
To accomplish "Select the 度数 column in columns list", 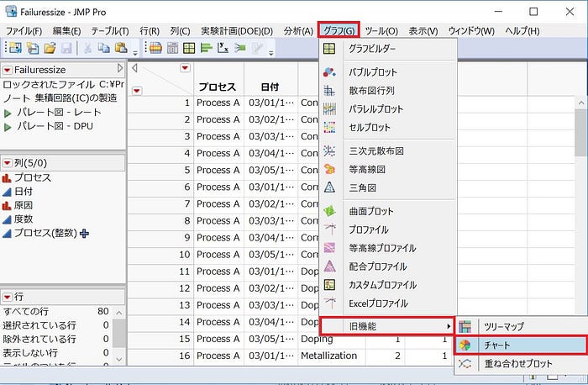I will [24, 219].
